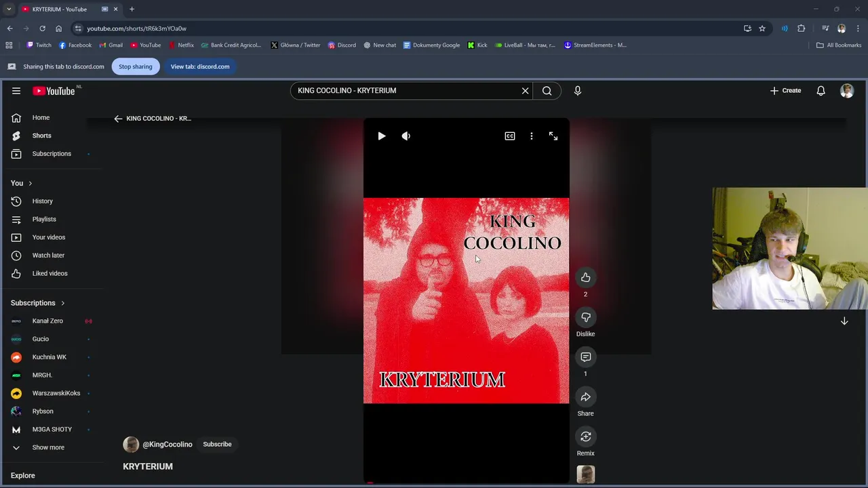Open the @KingCocolino channel link

tap(167, 445)
